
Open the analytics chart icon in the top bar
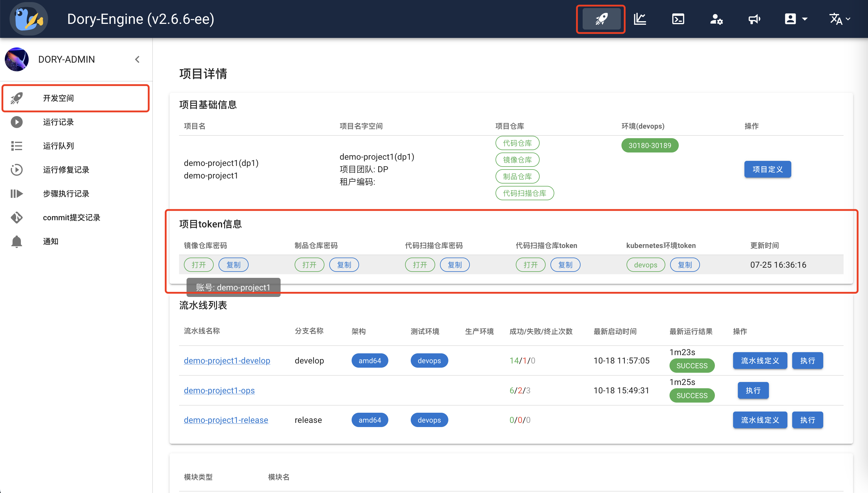(x=640, y=19)
